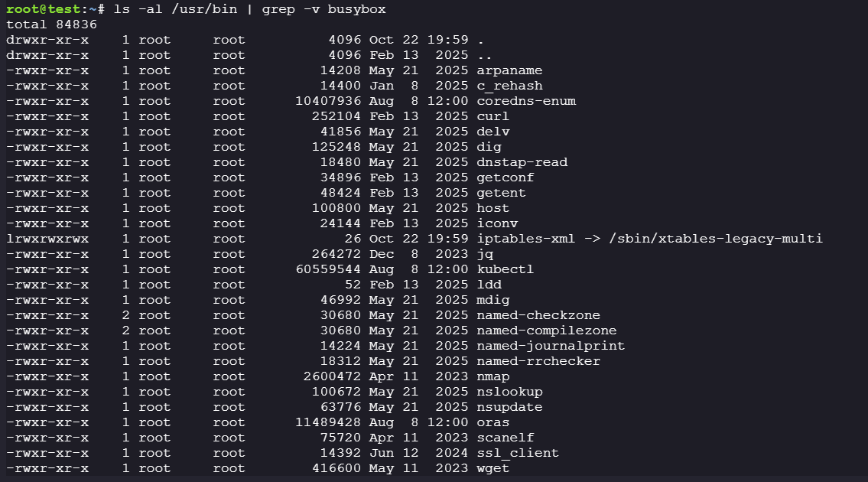Viewport: 868px width, 482px height.
Task: Click the 'total 84836' line
Action: (x=51, y=24)
